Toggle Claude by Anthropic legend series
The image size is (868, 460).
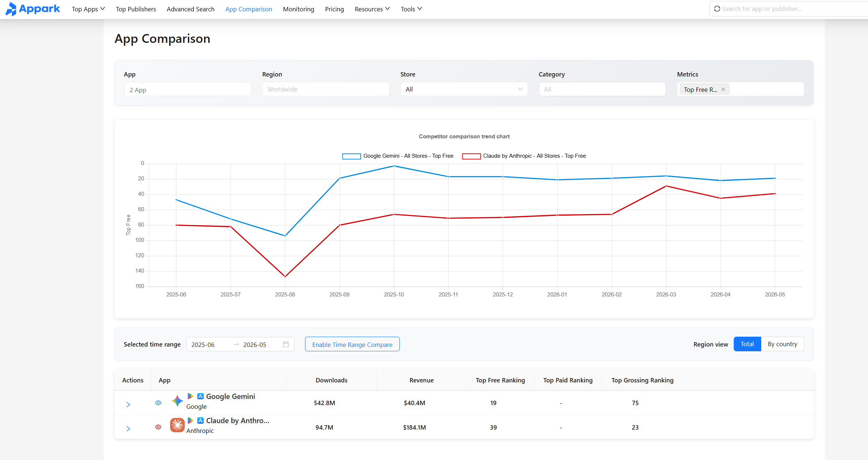pos(524,156)
